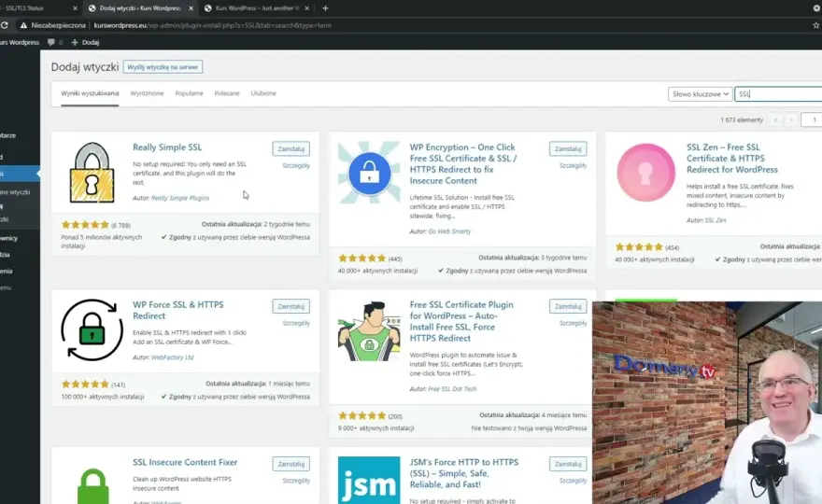Close the SSL/TLS Status browser tab

75,8
